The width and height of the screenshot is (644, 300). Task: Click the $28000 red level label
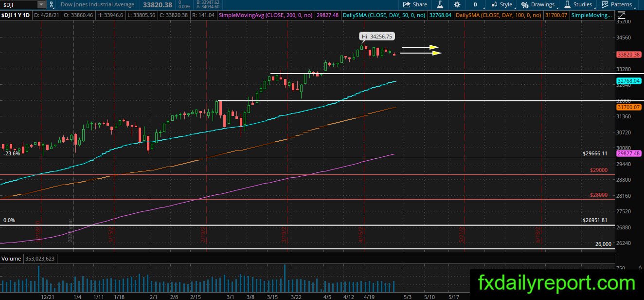(599, 195)
